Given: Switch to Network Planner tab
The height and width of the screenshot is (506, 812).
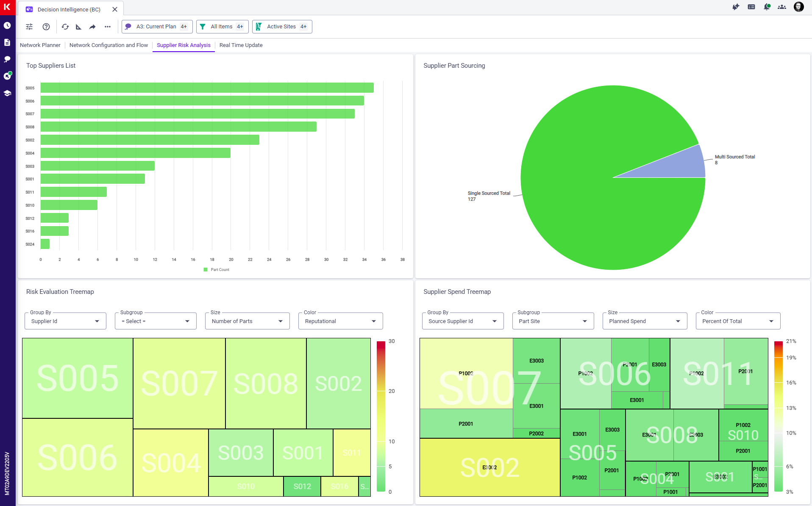Looking at the screenshot, I should 40,45.
